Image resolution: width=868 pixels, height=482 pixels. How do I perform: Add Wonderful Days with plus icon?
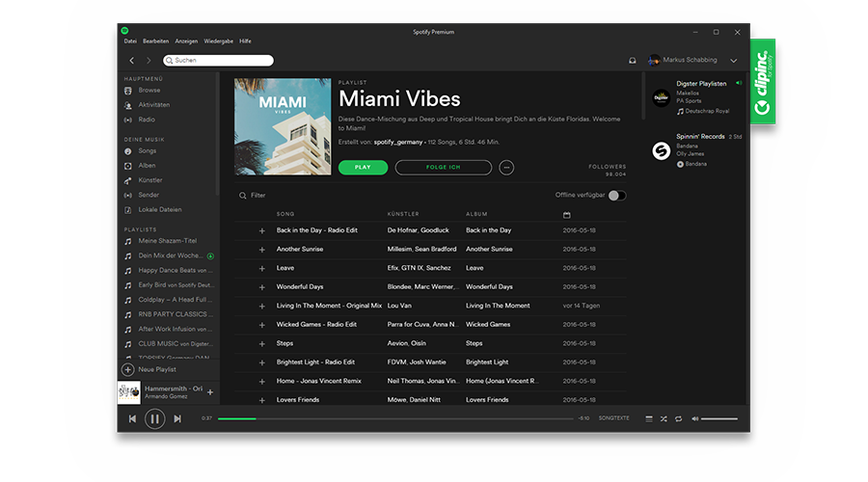261,287
